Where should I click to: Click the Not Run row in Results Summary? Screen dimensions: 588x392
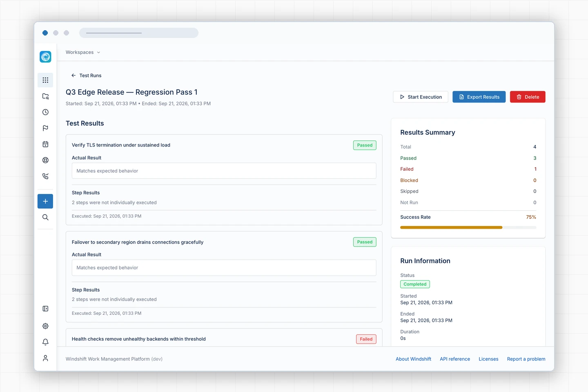click(x=468, y=203)
